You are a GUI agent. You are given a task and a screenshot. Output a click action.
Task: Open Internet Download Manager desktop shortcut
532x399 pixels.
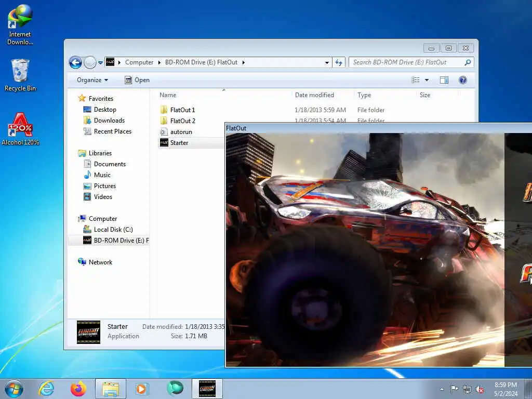coord(20,25)
